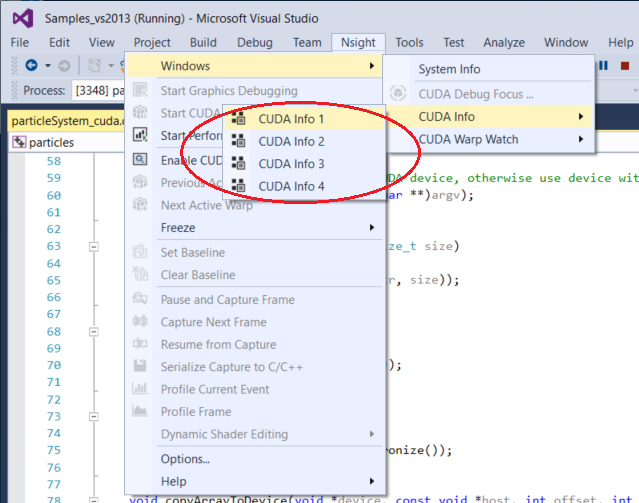Screen dimensions: 639x503
Task: Click the Set Baseline icon
Action: coord(140,252)
